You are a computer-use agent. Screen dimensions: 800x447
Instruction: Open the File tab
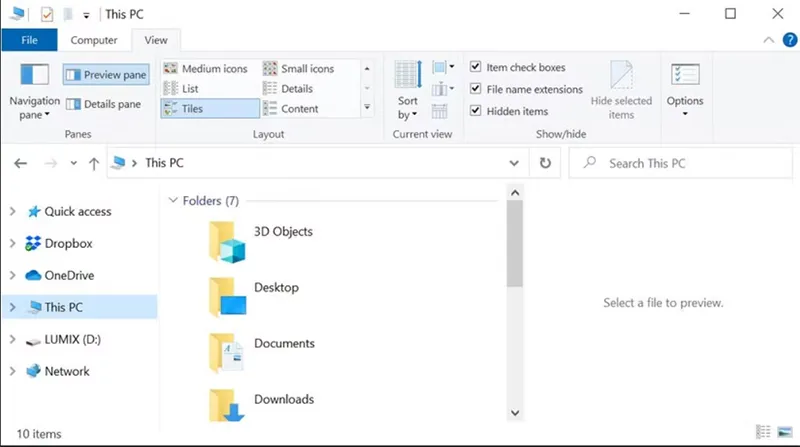pyautogui.click(x=30, y=40)
